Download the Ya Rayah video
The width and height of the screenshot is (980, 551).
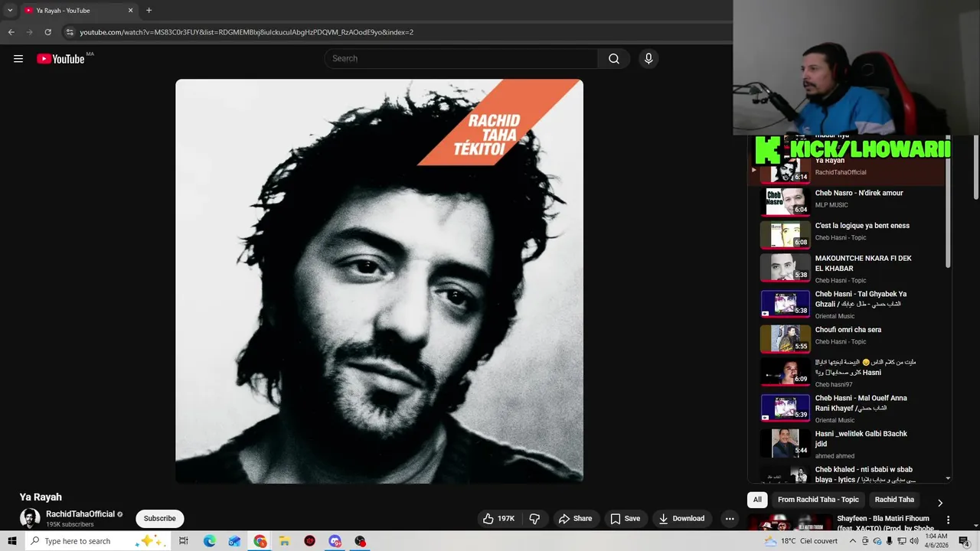click(x=681, y=518)
